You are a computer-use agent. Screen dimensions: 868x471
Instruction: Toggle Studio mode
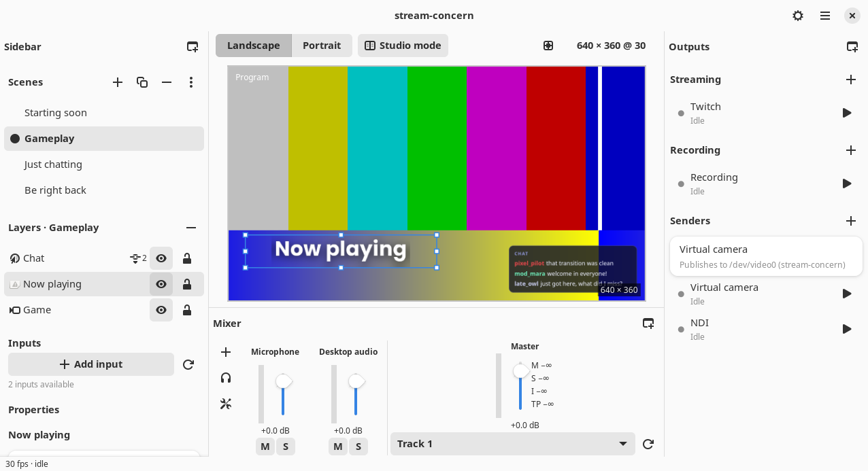coord(403,46)
